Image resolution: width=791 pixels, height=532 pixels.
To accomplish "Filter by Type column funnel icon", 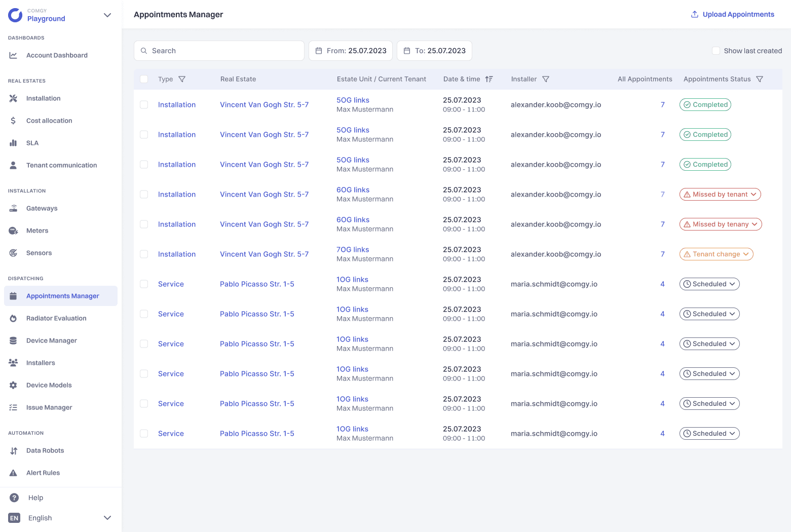I will [182, 79].
